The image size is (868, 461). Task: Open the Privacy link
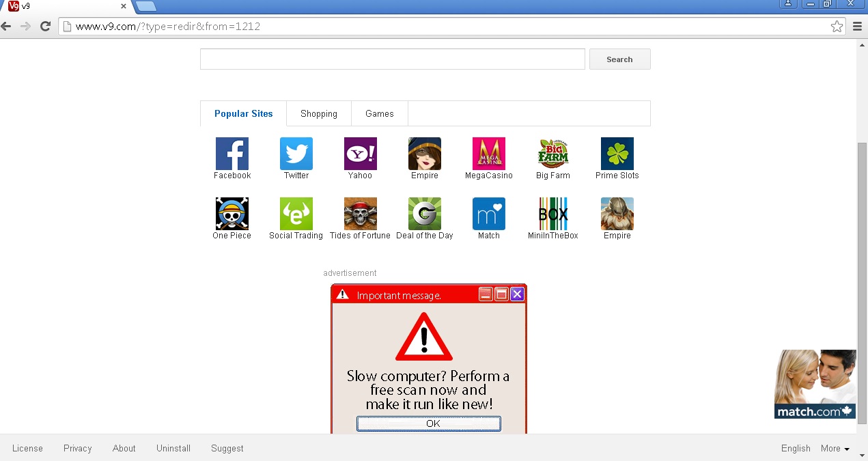click(x=77, y=449)
